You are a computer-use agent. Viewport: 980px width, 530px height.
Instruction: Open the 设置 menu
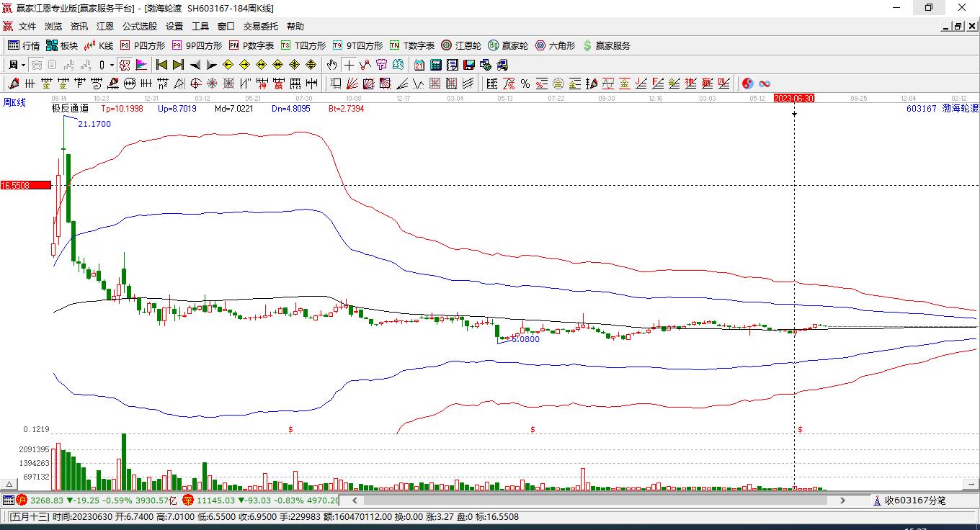pyautogui.click(x=174, y=27)
